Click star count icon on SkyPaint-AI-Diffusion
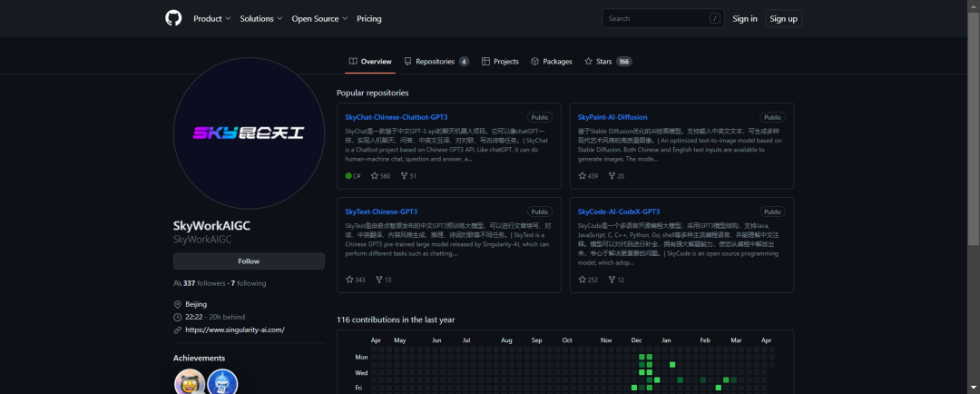 [583, 176]
